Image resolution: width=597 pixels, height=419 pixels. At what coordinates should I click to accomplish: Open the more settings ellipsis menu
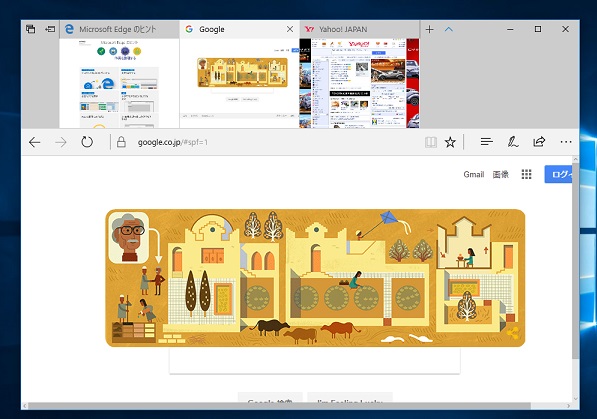(566, 142)
